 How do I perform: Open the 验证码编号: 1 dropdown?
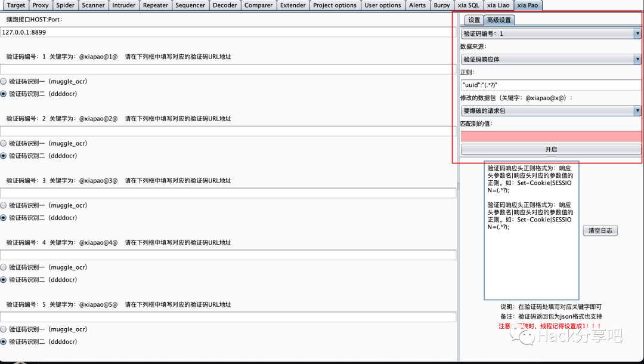point(551,33)
